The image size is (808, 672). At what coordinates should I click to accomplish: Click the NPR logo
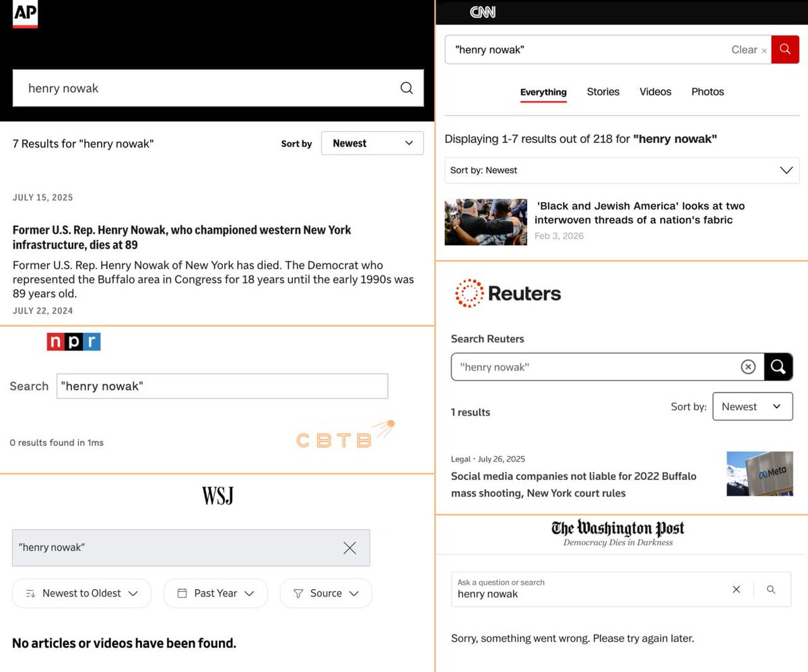tap(73, 341)
